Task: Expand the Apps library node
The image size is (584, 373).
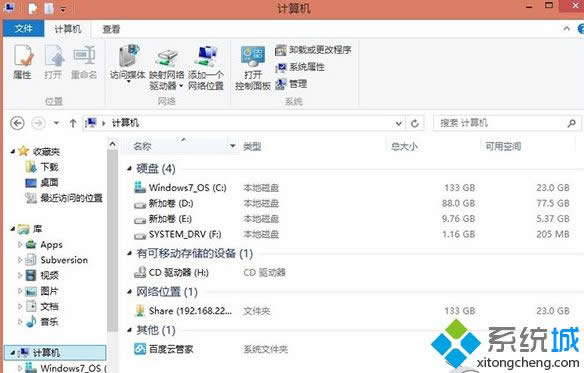Action: coord(20,245)
